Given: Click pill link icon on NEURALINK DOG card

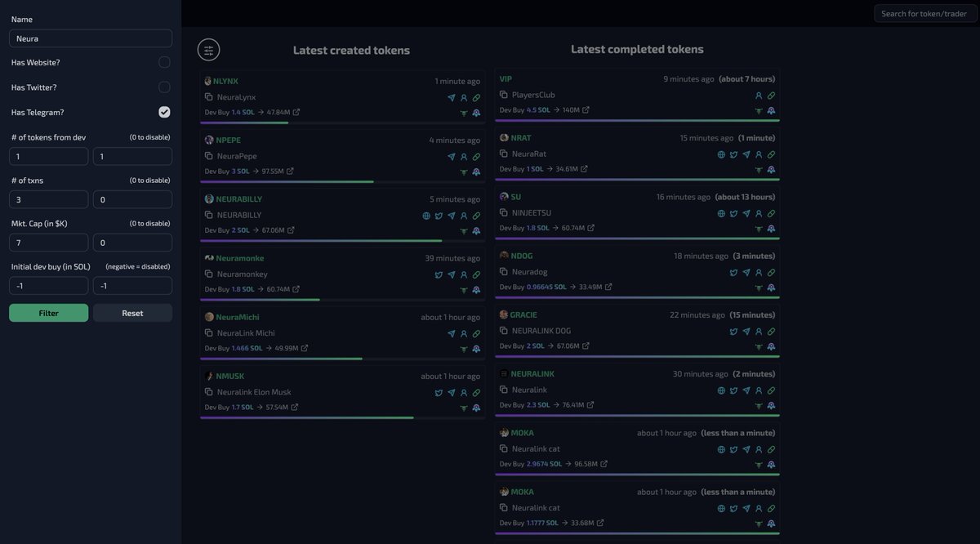Looking at the screenshot, I should [x=771, y=332].
